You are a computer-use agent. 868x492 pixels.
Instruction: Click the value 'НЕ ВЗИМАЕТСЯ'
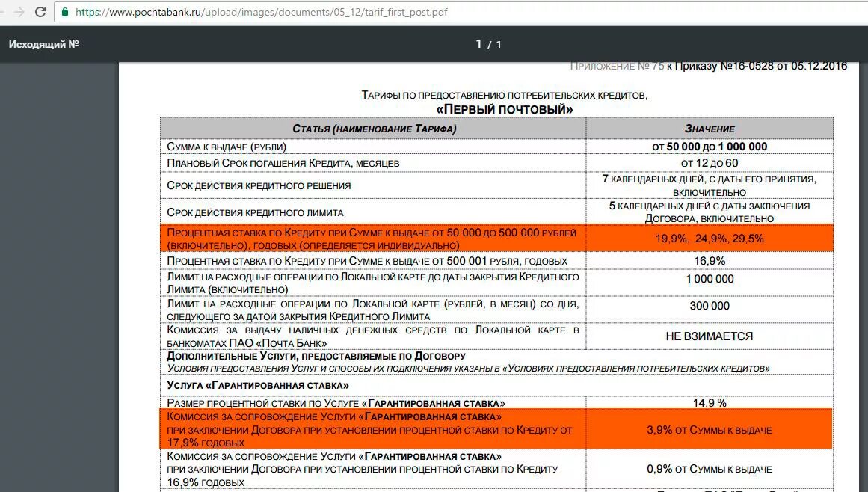click(710, 336)
